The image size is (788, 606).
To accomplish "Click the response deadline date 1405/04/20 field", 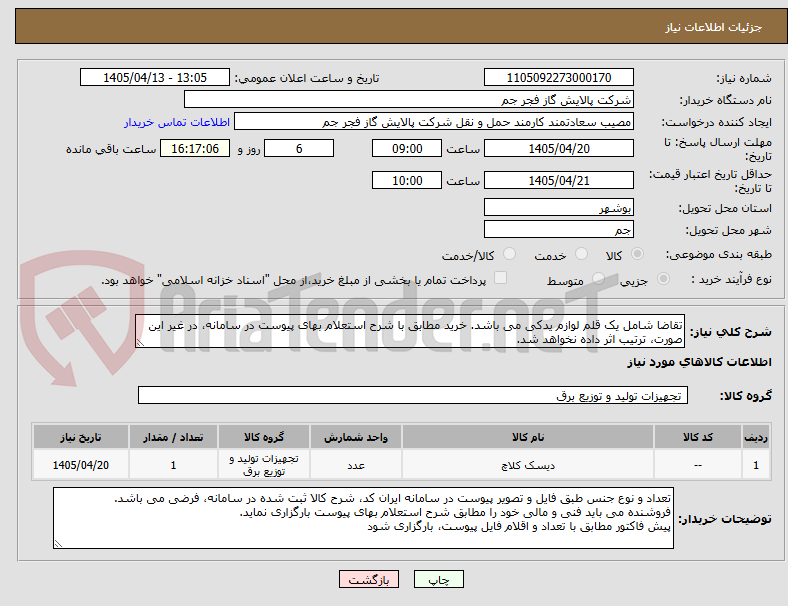I will point(558,148).
